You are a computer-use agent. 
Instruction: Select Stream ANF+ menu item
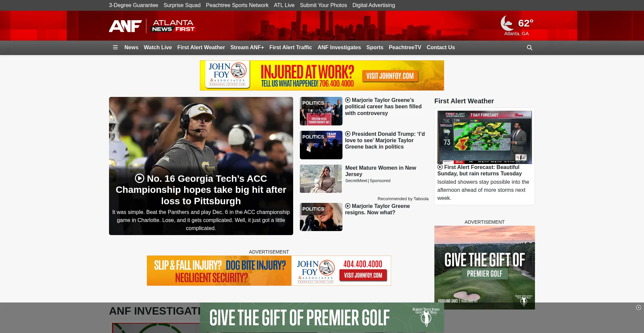[x=247, y=48]
